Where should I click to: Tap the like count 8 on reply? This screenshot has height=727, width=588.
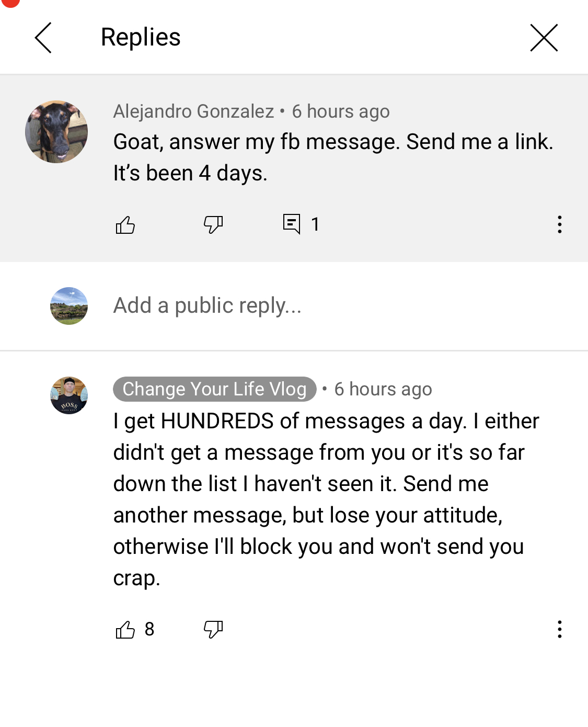click(149, 629)
